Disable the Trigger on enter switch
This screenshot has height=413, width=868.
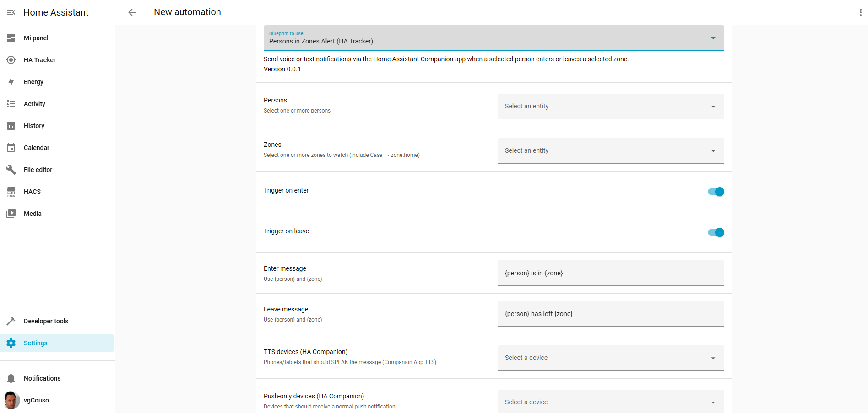[716, 192]
